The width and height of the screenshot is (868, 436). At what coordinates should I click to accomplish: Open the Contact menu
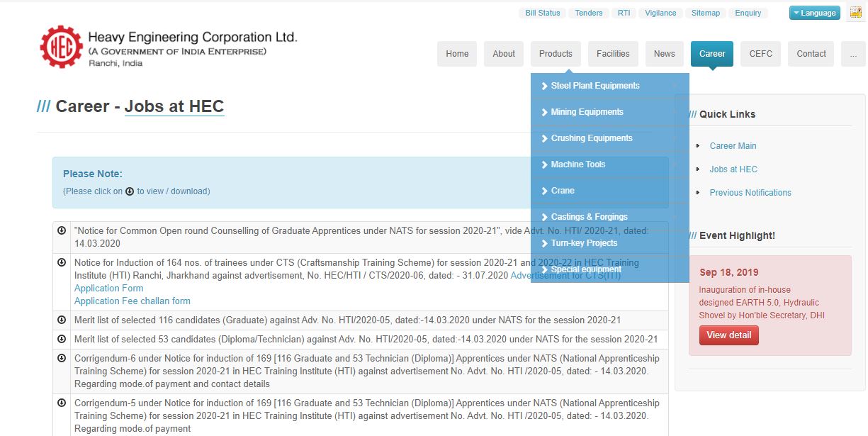(811, 54)
